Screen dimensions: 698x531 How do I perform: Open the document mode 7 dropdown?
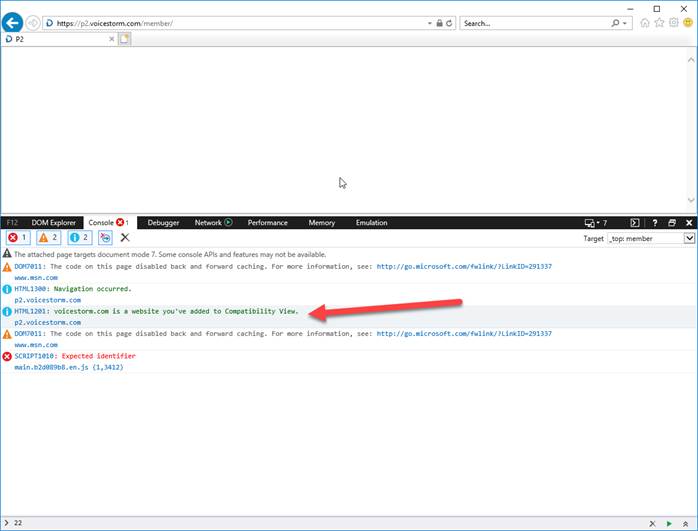click(x=596, y=223)
